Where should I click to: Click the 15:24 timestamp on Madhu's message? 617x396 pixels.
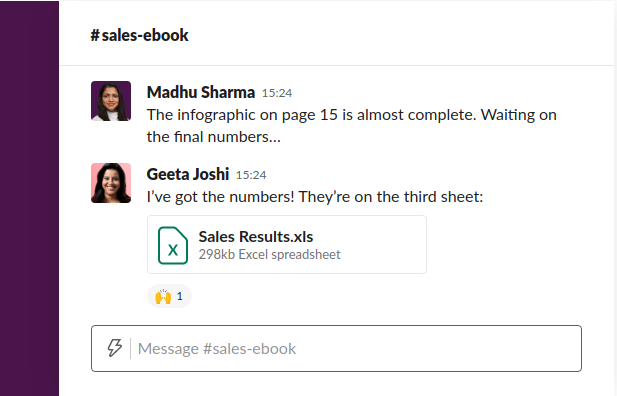277,93
